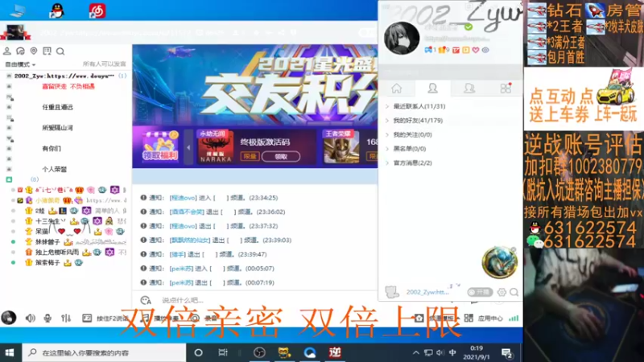Open the blue Q app in taskbar
644x362 pixels.
pyautogui.click(x=310, y=352)
